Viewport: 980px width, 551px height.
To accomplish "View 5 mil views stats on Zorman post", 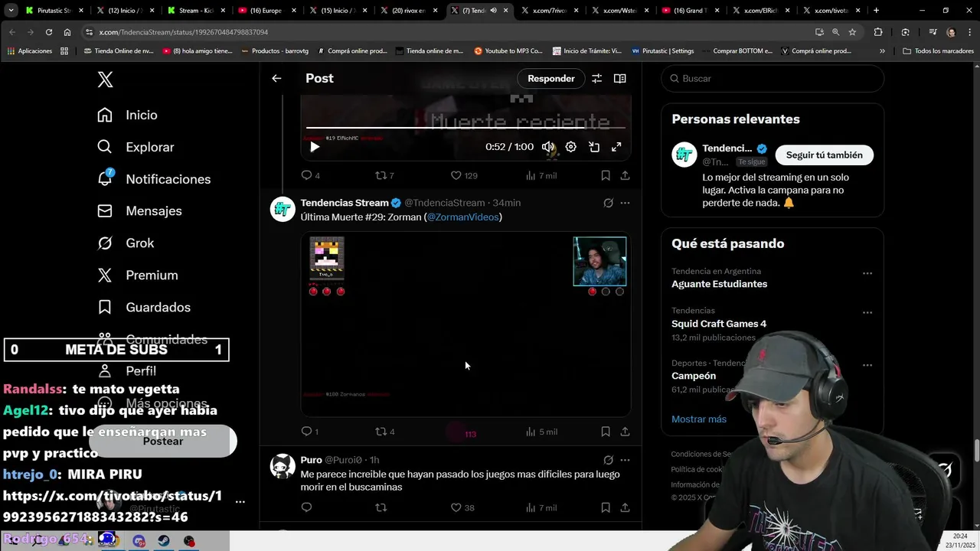I will click(541, 432).
